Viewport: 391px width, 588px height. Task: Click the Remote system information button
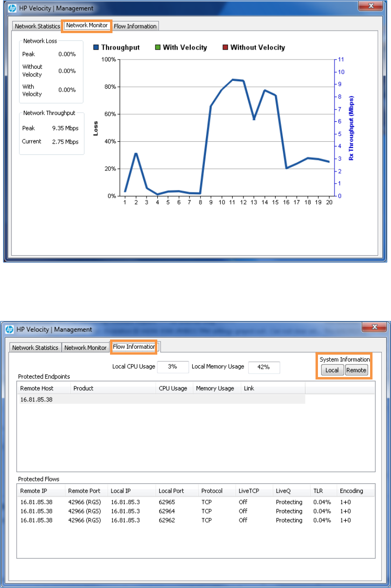[x=356, y=370]
